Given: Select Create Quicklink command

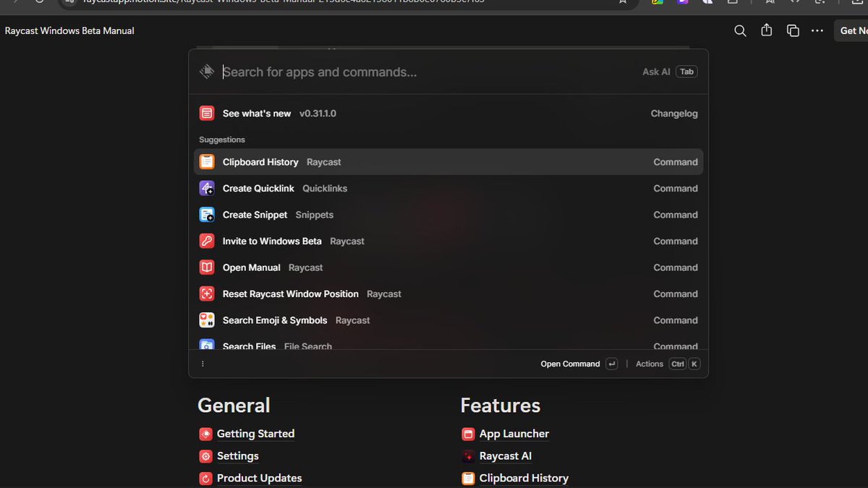Looking at the screenshot, I should 448,188.
